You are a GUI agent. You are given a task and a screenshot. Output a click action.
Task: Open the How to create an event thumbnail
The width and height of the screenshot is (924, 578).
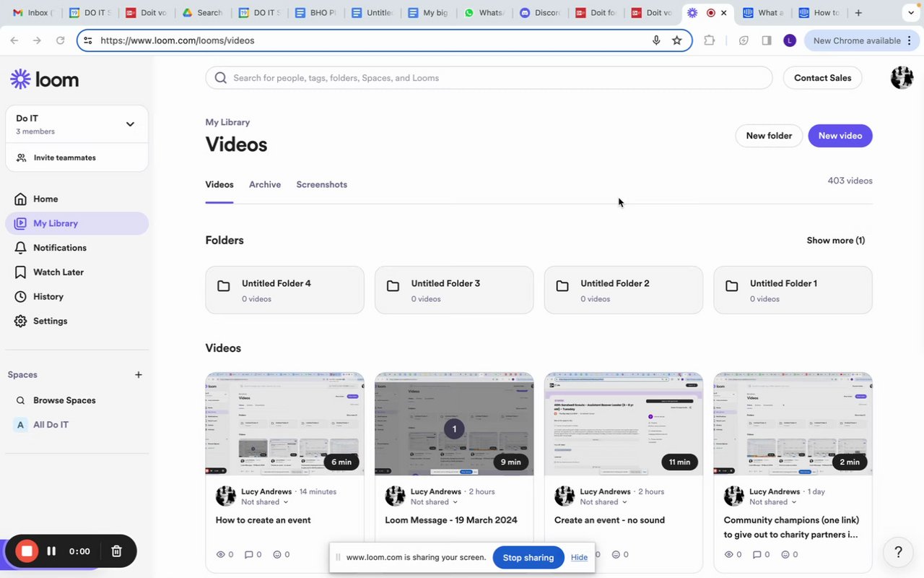(x=284, y=424)
